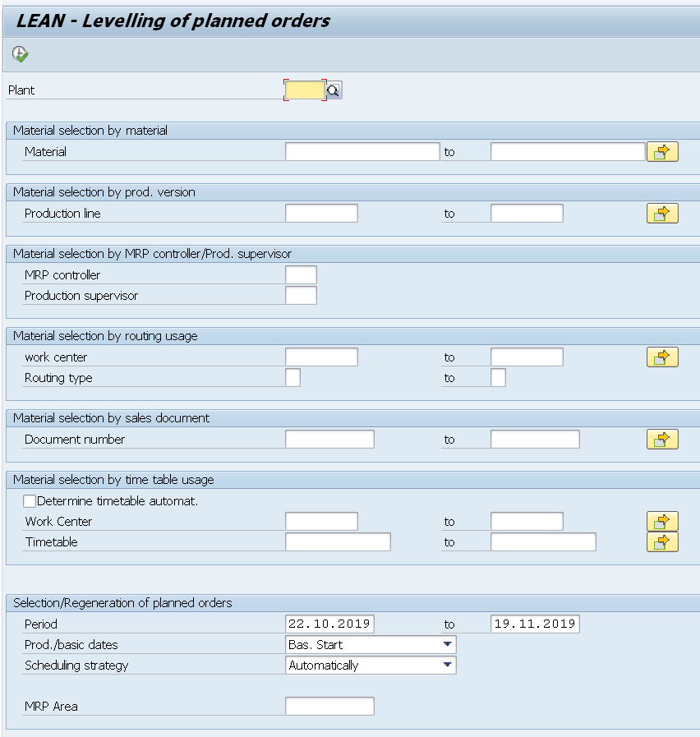Viewport: 700px width, 737px height.
Task: Click the Period end date 19.11.2019
Action: pyautogui.click(x=535, y=624)
